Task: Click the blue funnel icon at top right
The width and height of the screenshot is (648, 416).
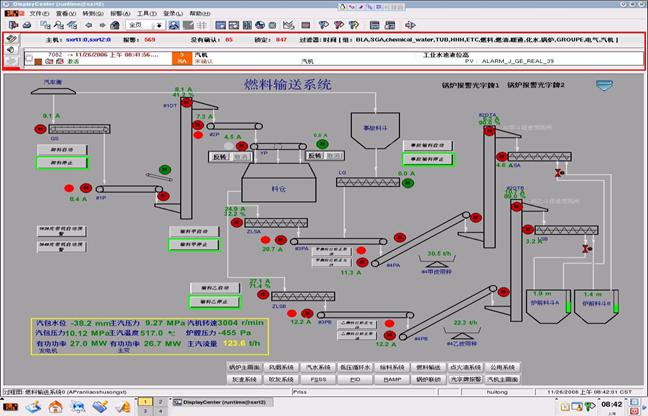Action: pos(604,86)
